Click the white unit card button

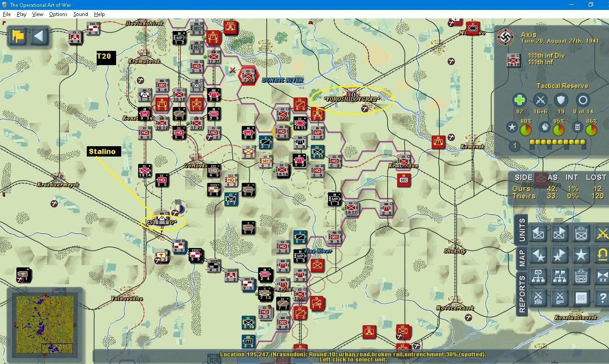[581, 298]
